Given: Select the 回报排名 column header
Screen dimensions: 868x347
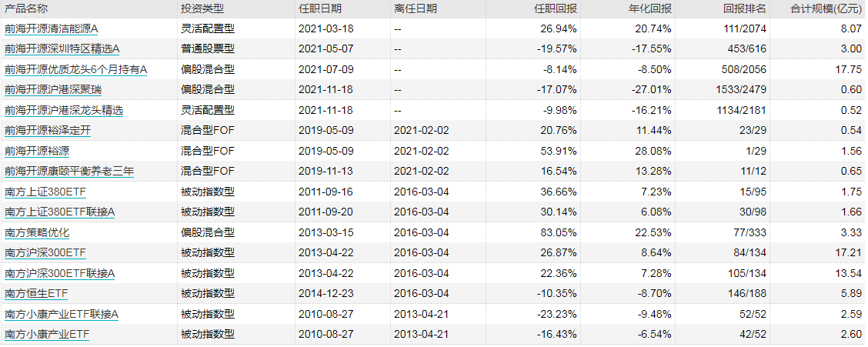Looking at the screenshot, I should coord(745,8).
